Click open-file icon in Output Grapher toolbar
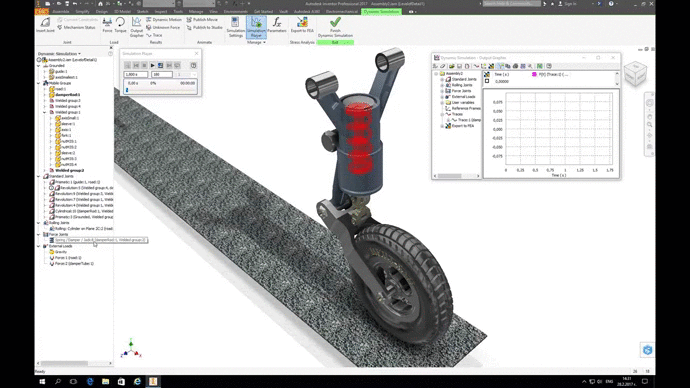The height and width of the screenshot is (388, 690). click(451, 66)
